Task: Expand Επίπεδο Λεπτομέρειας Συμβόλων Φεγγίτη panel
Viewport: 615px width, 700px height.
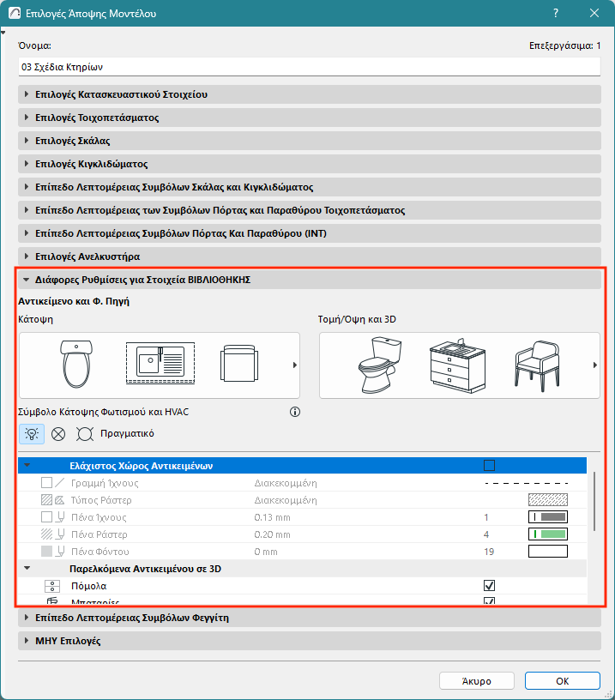Action: tap(310, 618)
